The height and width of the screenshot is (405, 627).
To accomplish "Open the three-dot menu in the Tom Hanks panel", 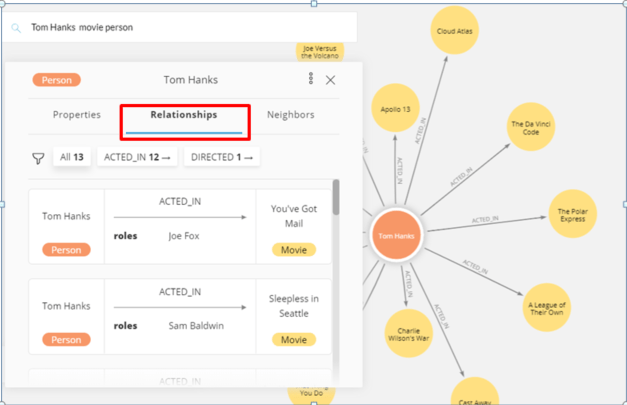I will pyautogui.click(x=311, y=79).
